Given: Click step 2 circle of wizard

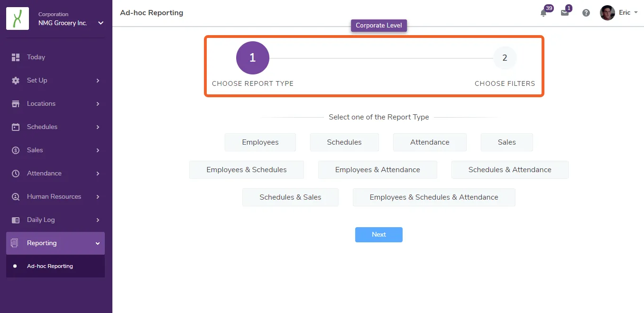Looking at the screenshot, I should [x=505, y=58].
